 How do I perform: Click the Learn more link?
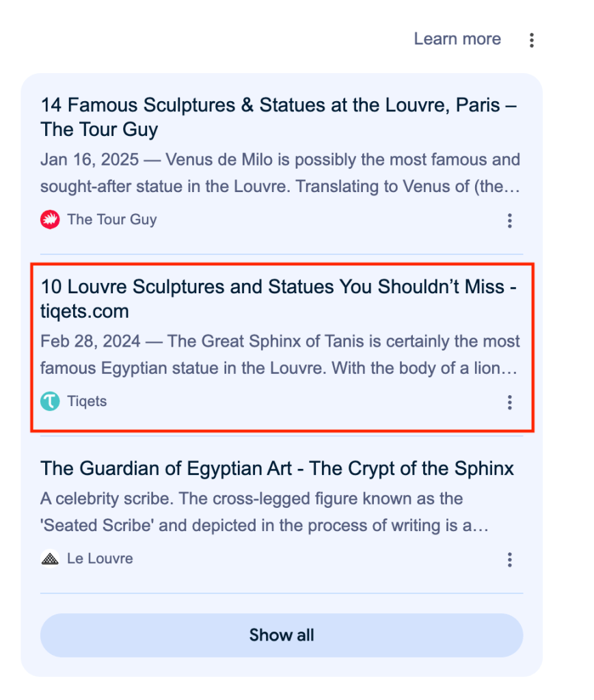[x=457, y=39]
